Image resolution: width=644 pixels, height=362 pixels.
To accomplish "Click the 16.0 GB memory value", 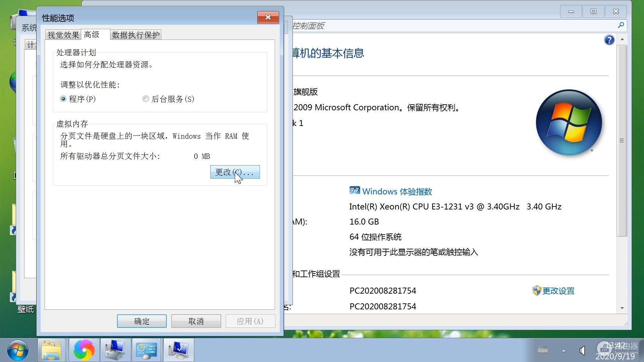I will [364, 222].
